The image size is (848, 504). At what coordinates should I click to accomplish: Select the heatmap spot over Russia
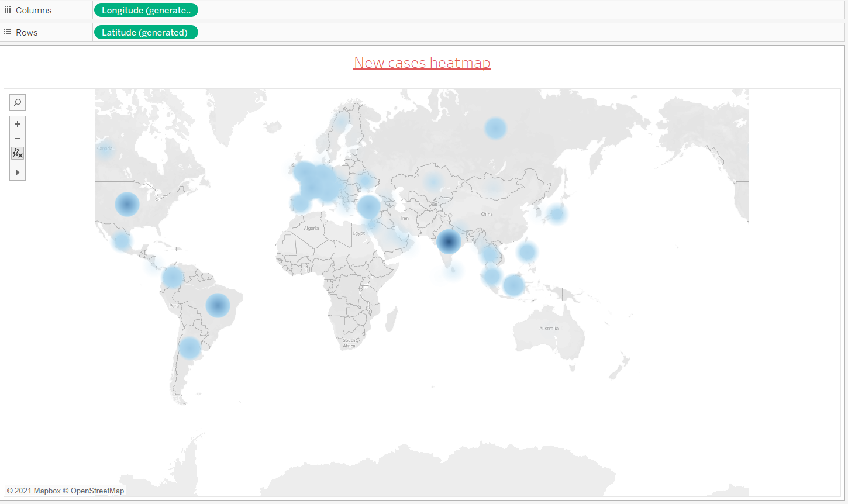[495, 128]
